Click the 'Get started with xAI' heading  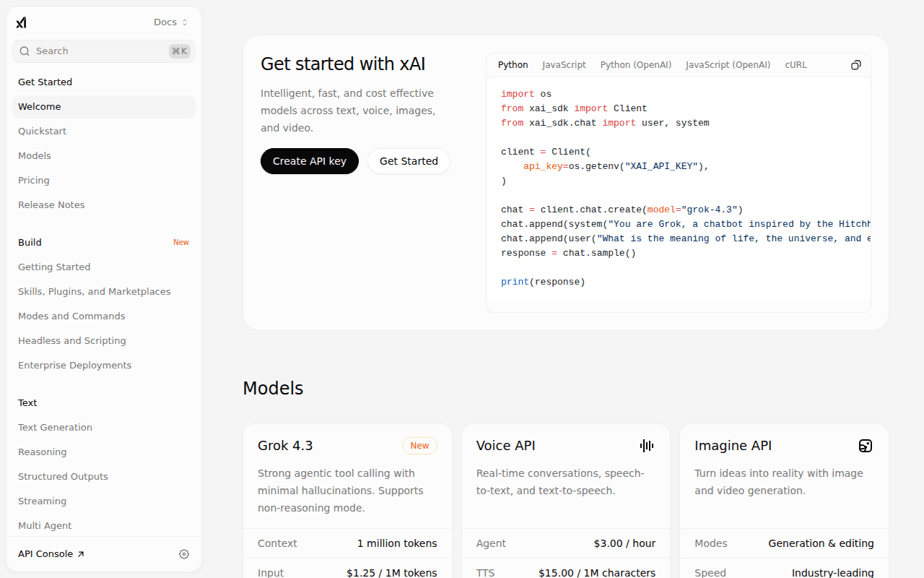point(343,64)
